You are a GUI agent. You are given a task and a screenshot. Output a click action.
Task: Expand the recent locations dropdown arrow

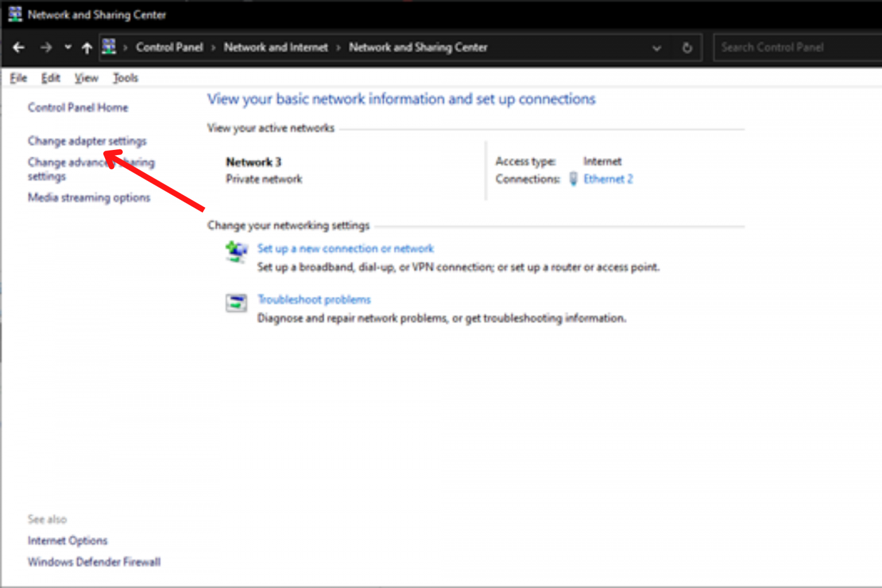[x=67, y=48]
